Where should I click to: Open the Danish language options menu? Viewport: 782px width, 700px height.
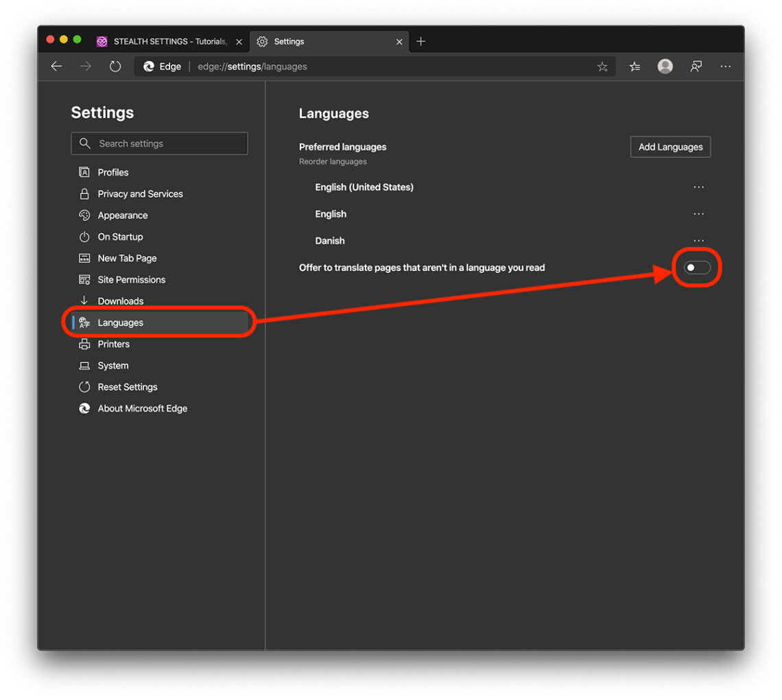coord(698,240)
